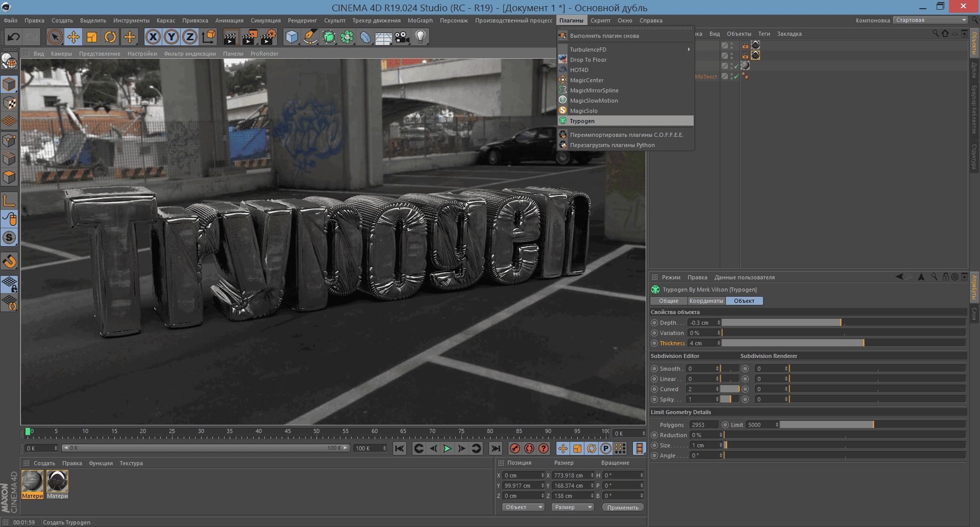Select the first Матери material thumbnail
This screenshot has height=527, width=980.
coord(33,484)
